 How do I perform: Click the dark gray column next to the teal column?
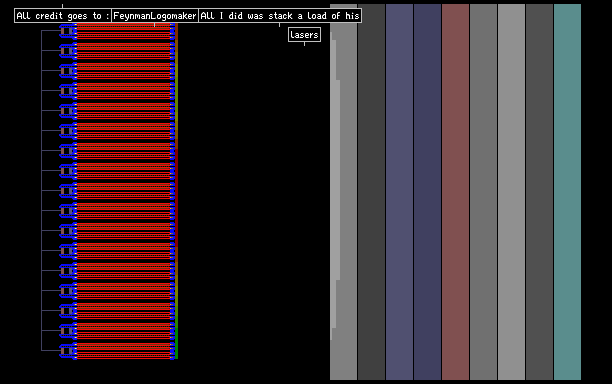pyautogui.click(x=539, y=192)
